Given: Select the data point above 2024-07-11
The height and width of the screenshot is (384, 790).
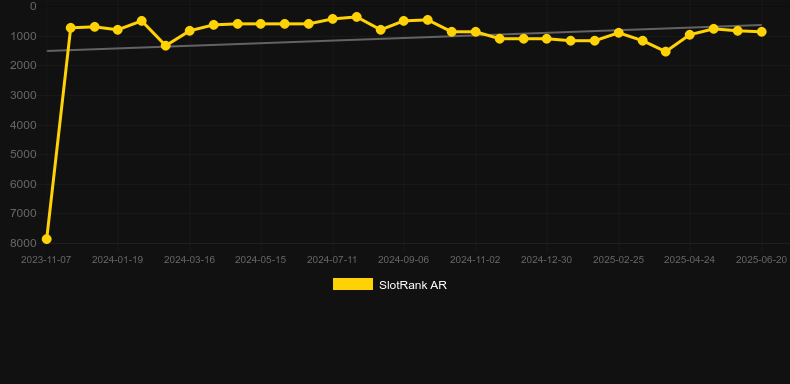Looking at the screenshot, I should 333,19.
